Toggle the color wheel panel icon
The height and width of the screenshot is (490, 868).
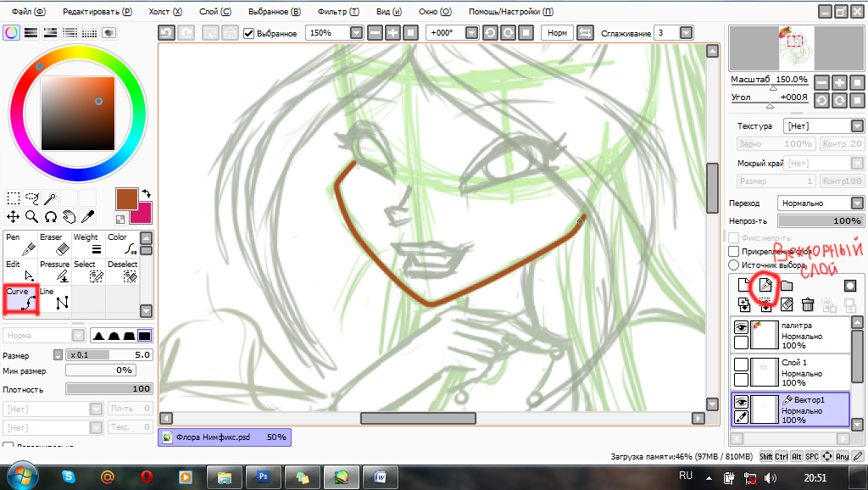pyautogui.click(x=12, y=33)
